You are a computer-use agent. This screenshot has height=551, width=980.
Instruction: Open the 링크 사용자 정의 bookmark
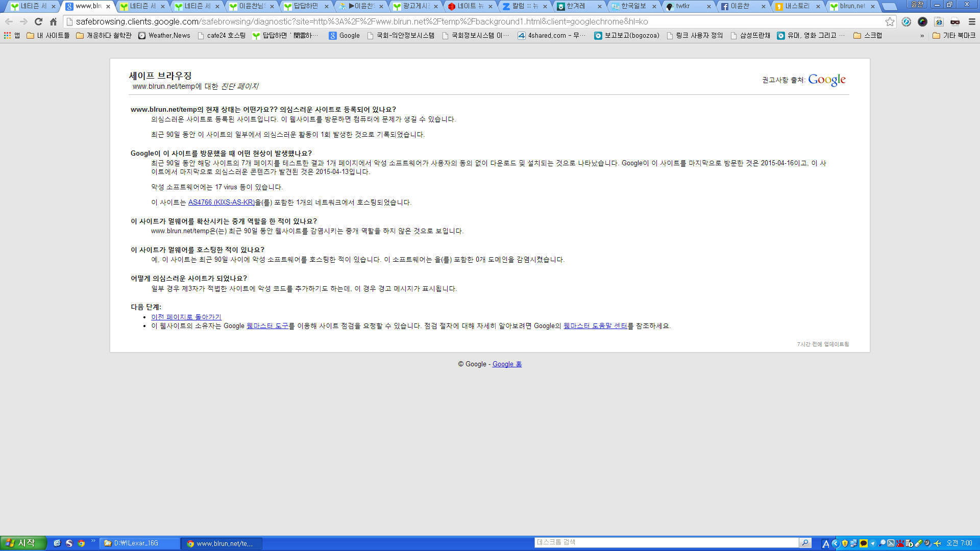tap(695, 36)
